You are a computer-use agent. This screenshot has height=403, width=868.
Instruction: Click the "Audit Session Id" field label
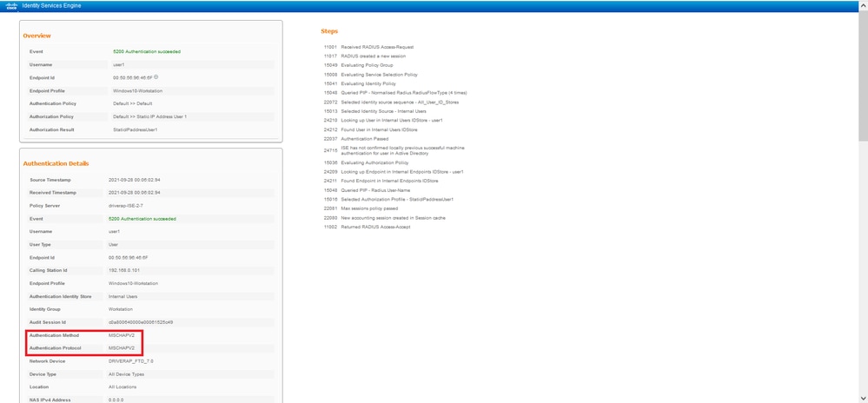coord(48,322)
